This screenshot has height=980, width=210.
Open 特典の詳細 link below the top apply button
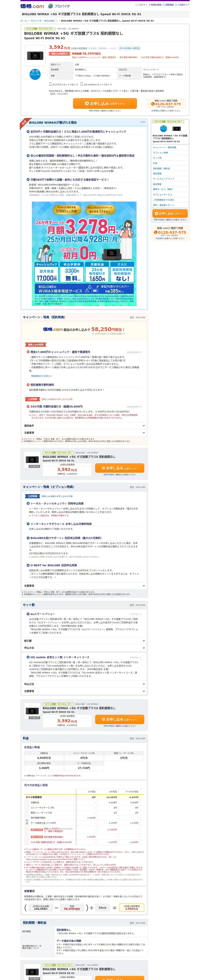point(93,111)
